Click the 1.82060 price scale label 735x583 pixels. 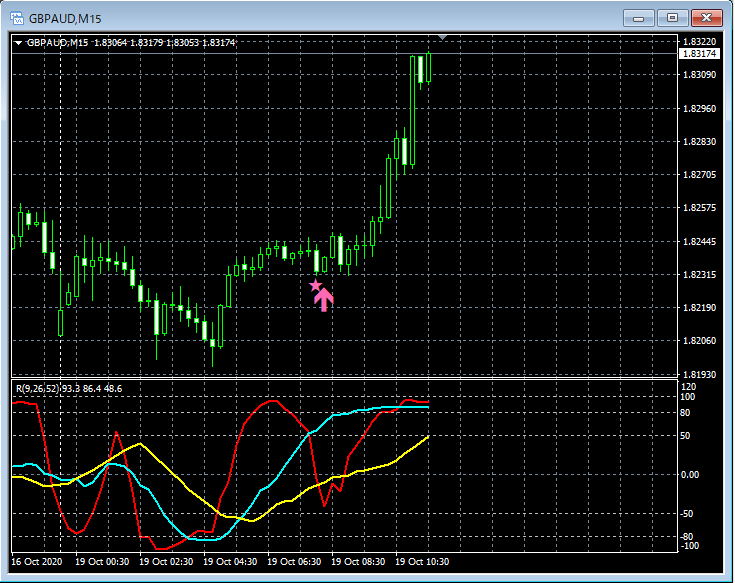[x=700, y=341]
